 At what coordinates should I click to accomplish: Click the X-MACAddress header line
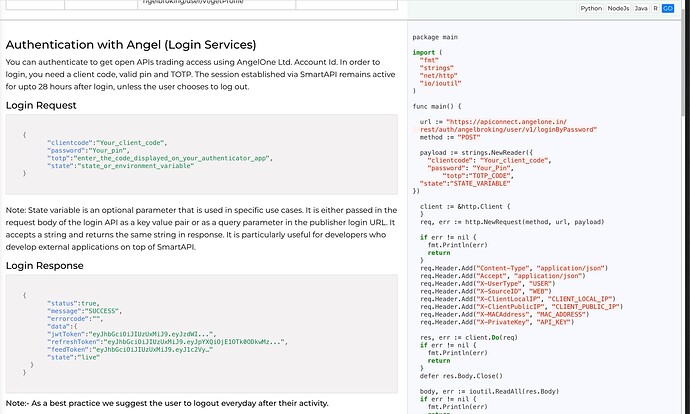(504, 314)
